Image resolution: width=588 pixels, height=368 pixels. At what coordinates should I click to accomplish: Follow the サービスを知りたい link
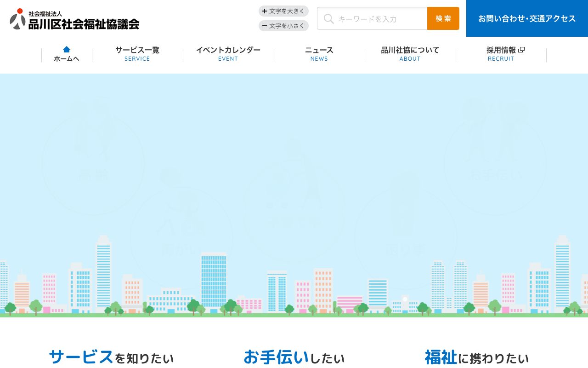tap(111, 357)
